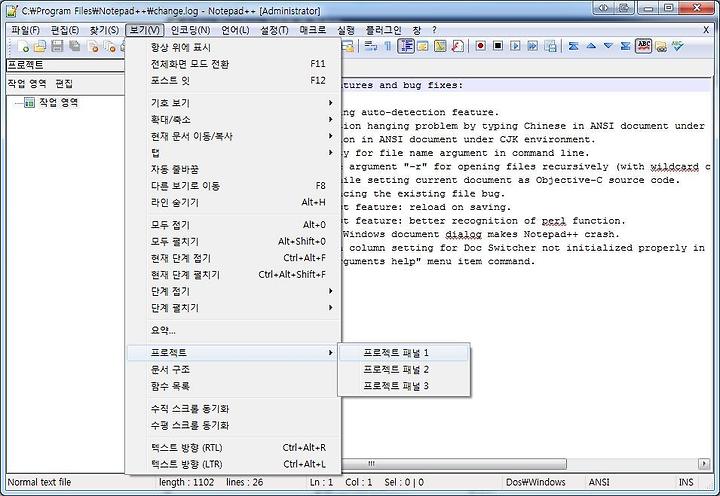Expand the 탭 submenu

pos(233,152)
